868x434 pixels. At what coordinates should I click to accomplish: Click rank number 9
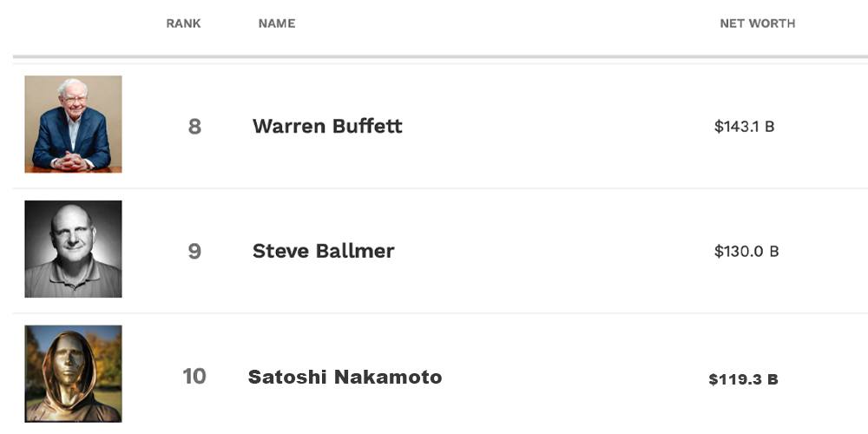click(194, 252)
